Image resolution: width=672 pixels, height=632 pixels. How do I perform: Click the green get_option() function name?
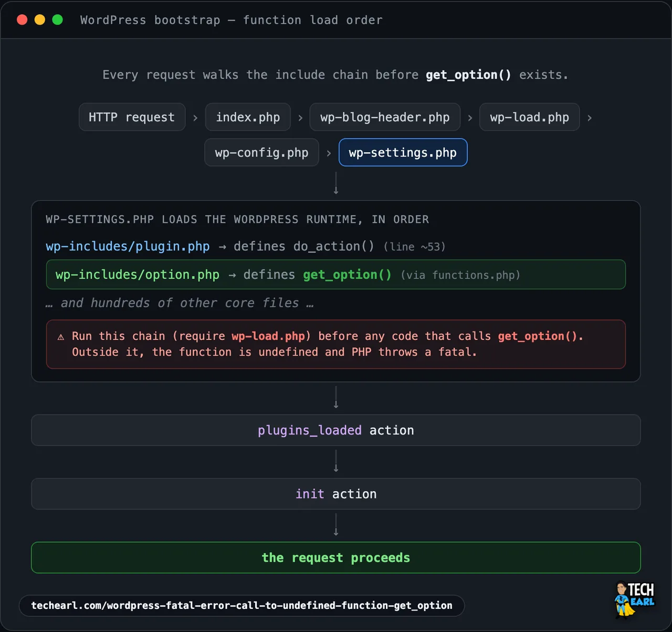point(347,275)
